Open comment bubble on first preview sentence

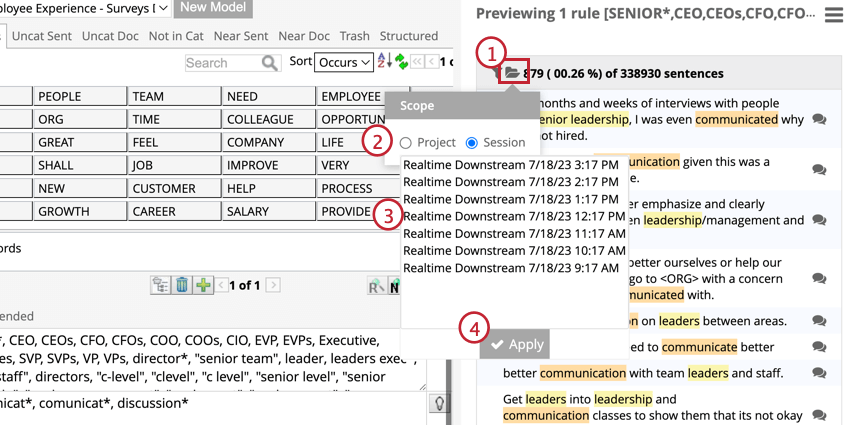click(x=819, y=120)
